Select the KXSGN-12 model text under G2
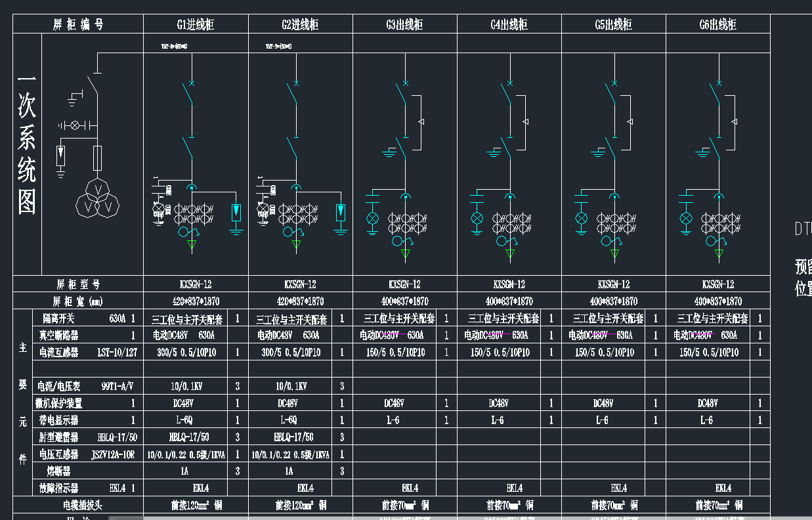The width and height of the screenshot is (812, 520). tap(300, 284)
